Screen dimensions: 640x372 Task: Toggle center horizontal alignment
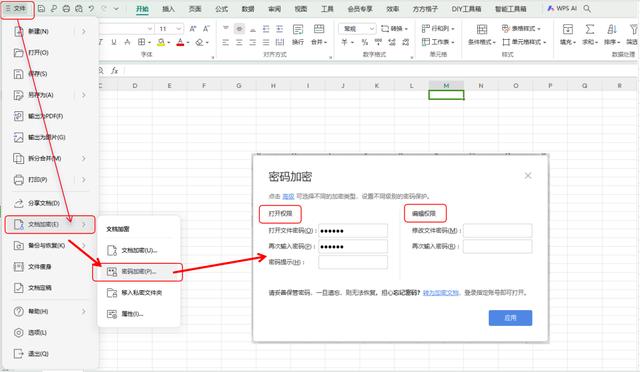pos(239,42)
